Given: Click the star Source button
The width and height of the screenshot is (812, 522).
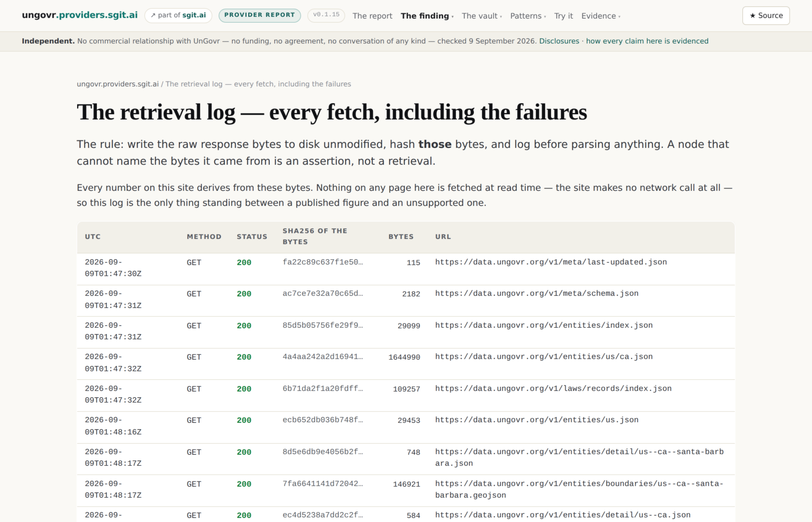Looking at the screenshot, I should point(766,16).
